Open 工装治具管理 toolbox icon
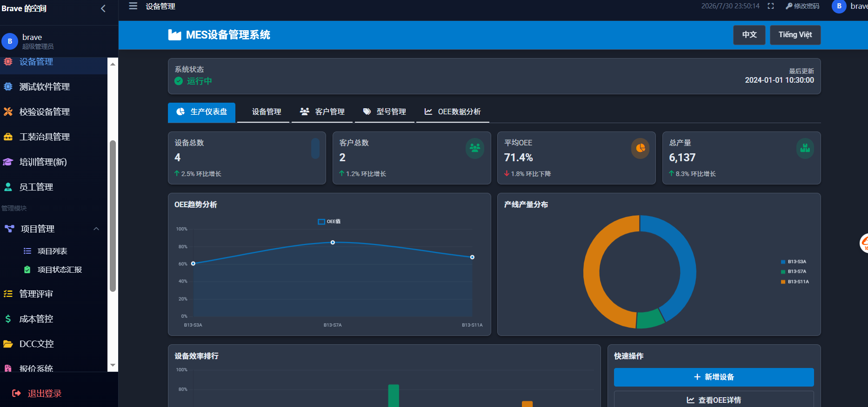The height and width of the screenshot is (407, 868). click(8, 137)
